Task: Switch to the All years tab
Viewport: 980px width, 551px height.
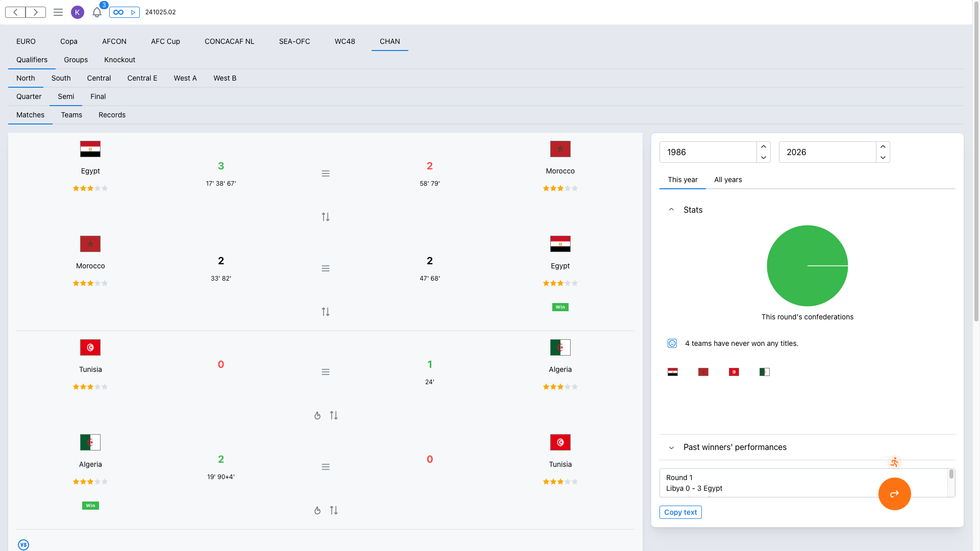Action: (x=728, y=180)
